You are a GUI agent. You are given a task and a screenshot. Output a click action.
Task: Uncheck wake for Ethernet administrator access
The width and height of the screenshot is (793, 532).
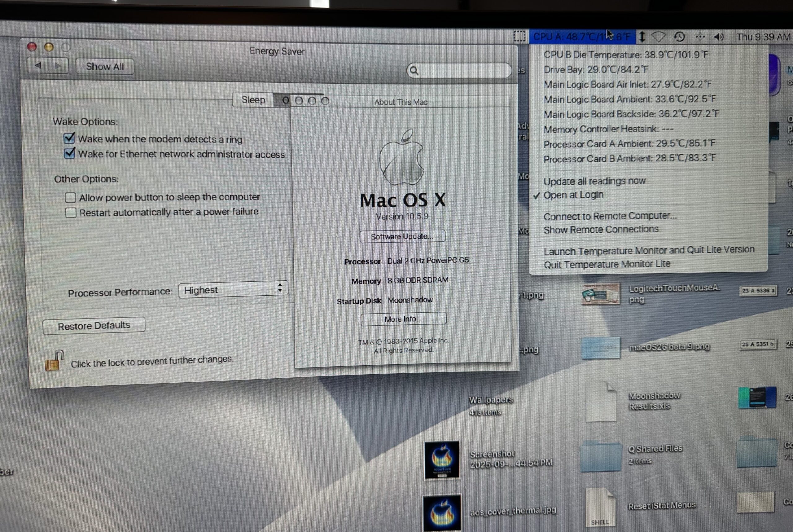(69, 153)
